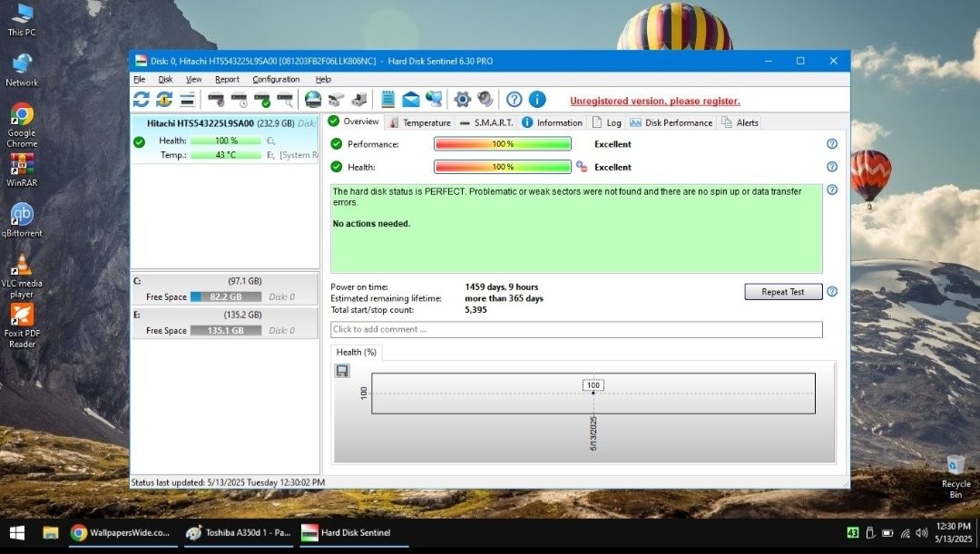The width and height of the screenshot is (980, 554).
Task: Open the Help menu
Action: (x=323, y=79)
